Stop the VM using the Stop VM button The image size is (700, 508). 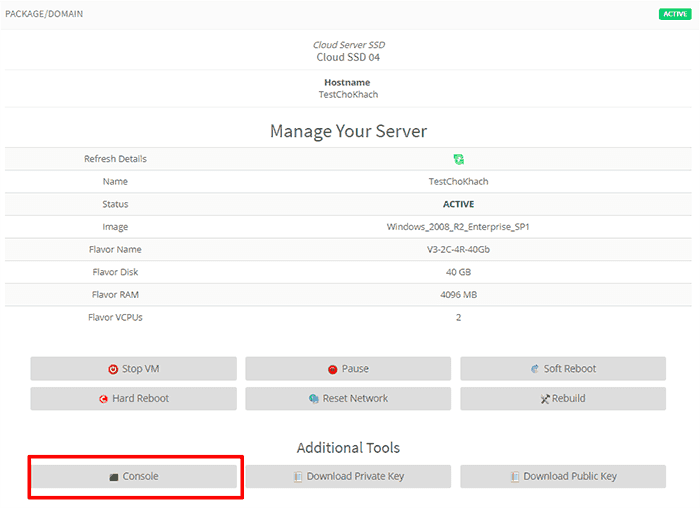click(133, 369)
